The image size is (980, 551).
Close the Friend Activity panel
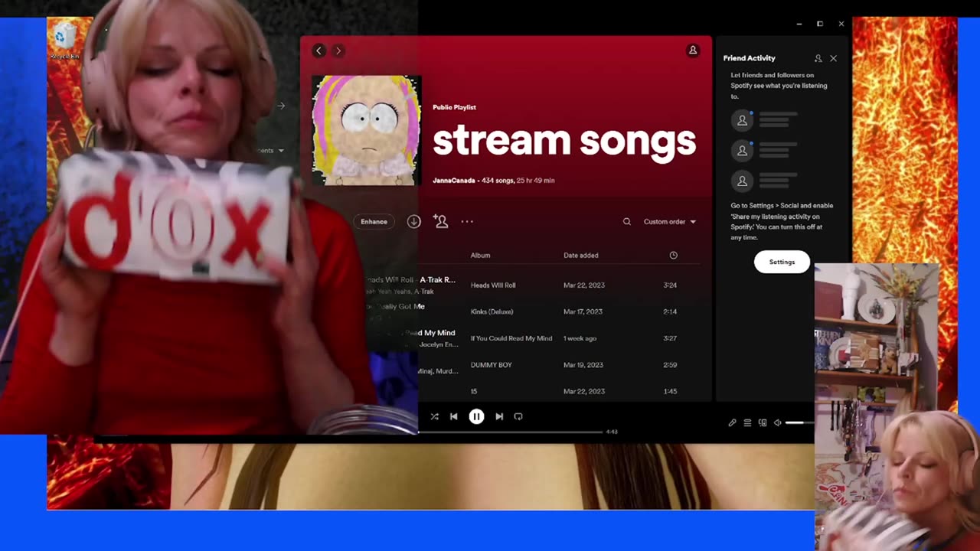click(x=834, y=58)
